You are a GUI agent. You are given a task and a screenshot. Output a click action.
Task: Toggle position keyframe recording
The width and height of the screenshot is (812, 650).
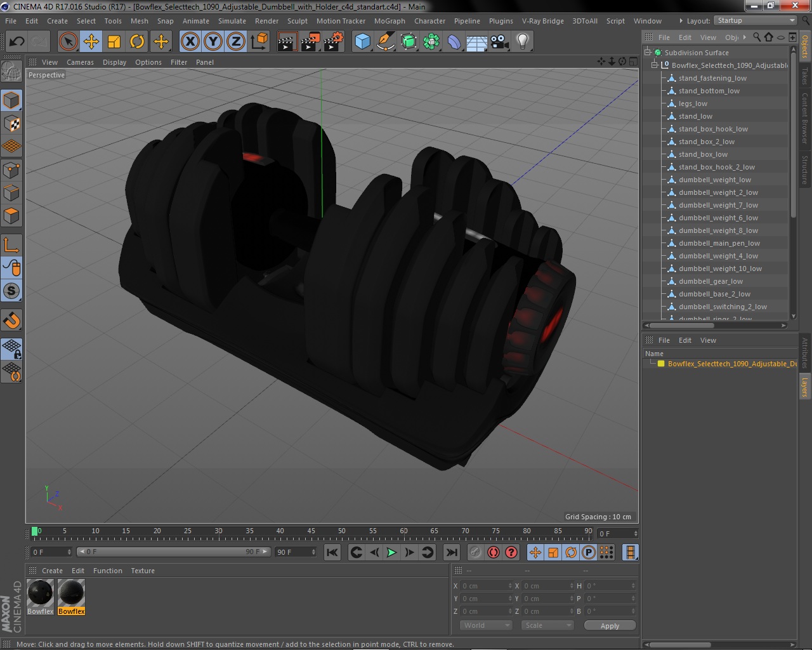click(x=535, y=552)
